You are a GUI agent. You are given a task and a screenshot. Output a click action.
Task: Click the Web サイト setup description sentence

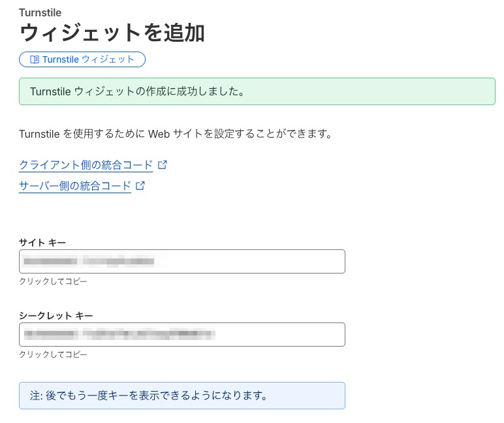click(176, 134)
